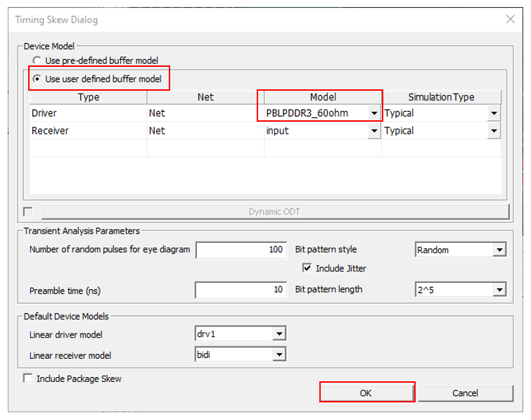Screen dimensions: 531x420
Task: Expand the Receiver SimulationType Typical dropdown
Action: point(494,131)
